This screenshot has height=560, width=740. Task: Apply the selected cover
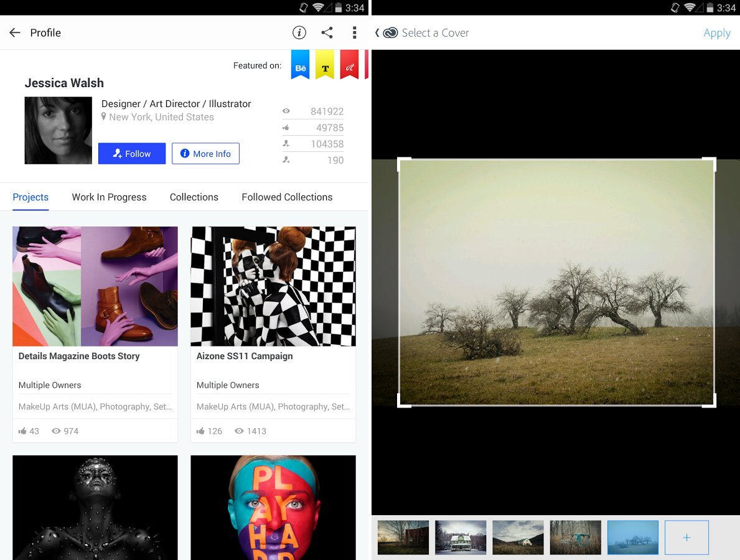[x=717, y=33]
